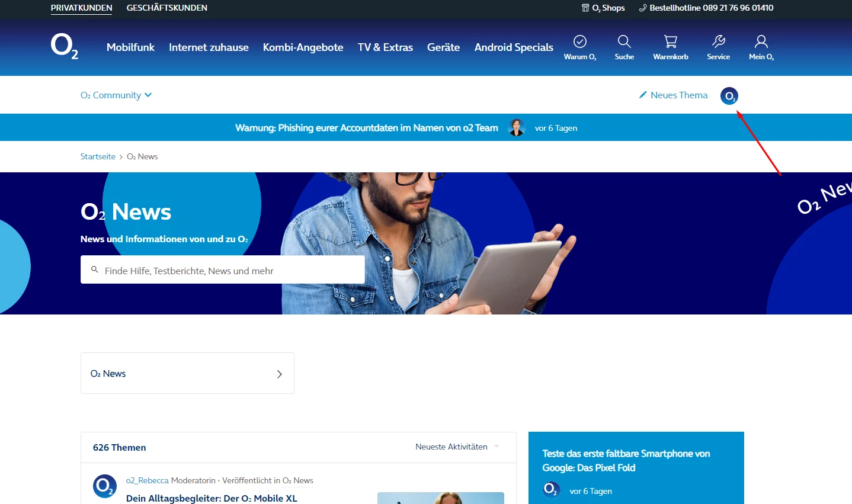This screenshot has height=504, width=852.
Task: Go to Startseite via the breadcrumb
Action: coord(98,156)
